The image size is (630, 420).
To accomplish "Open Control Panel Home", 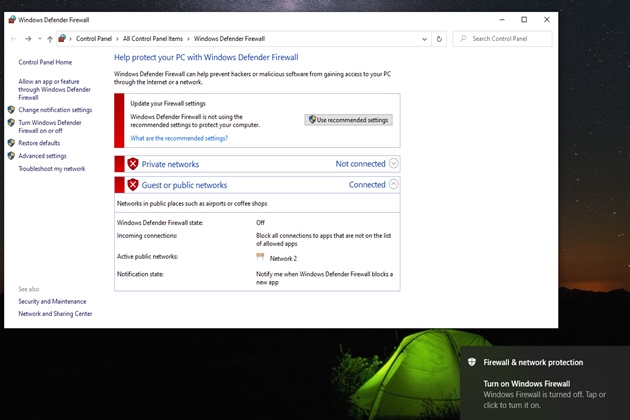I will point(45,62).
